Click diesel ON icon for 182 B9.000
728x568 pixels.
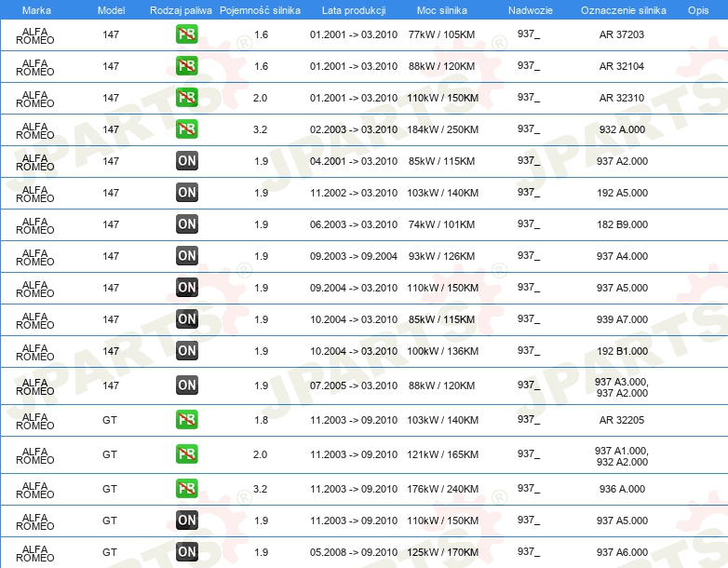186,223
